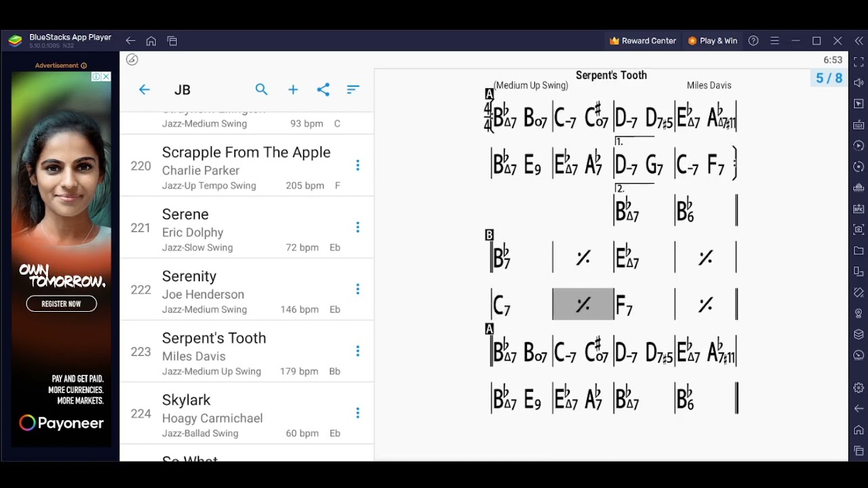868x488 pixels.
Task: Click the D-7 G7 first ending measure
Action: coord(644,165)
